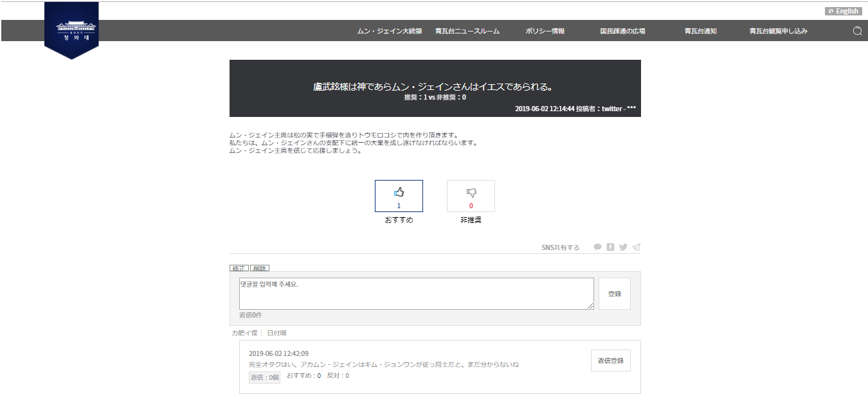Share post via speech-bubble chat icon

point(597,247)
